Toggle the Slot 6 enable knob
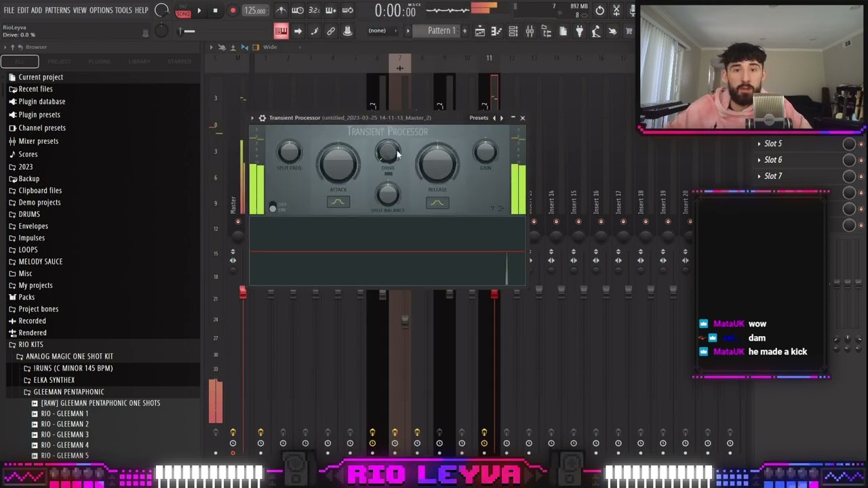The image size is (868, 488). [x=849, y=160]
